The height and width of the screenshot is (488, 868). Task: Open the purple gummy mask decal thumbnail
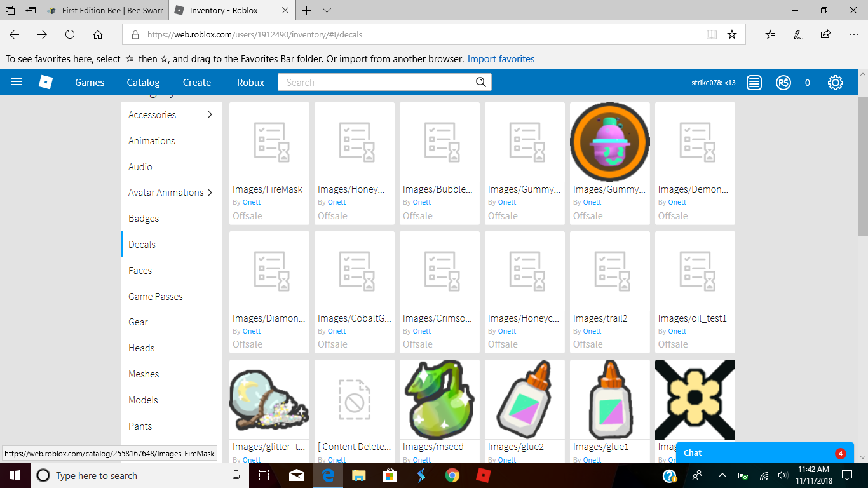click(610, 142)
